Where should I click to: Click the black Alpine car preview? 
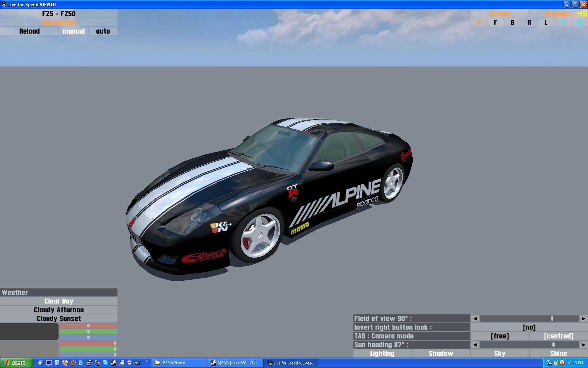pos(269,196)
